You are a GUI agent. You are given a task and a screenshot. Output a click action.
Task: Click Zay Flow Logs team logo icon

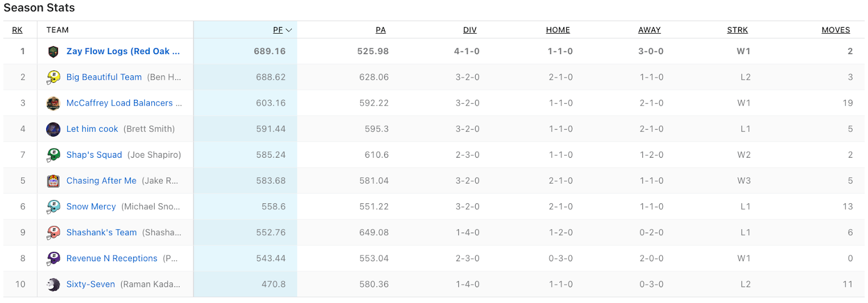(53, 51)
